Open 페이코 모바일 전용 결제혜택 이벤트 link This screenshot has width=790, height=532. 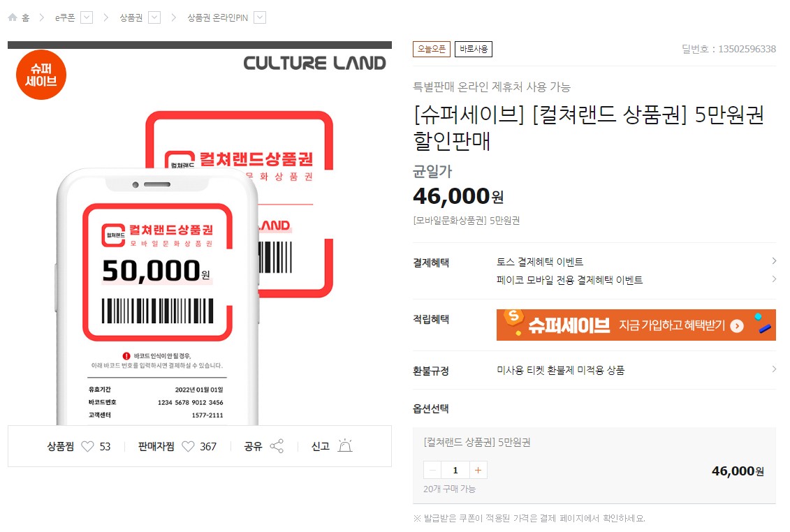pos(569,280)
